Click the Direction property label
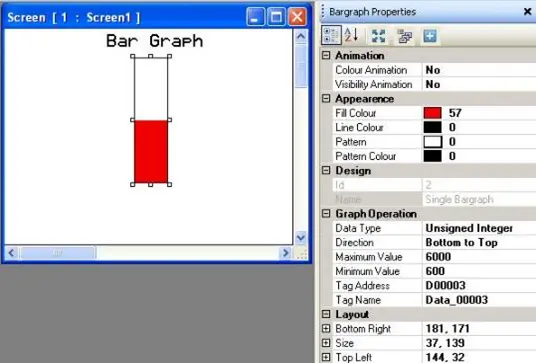 [x=354, y=242]
